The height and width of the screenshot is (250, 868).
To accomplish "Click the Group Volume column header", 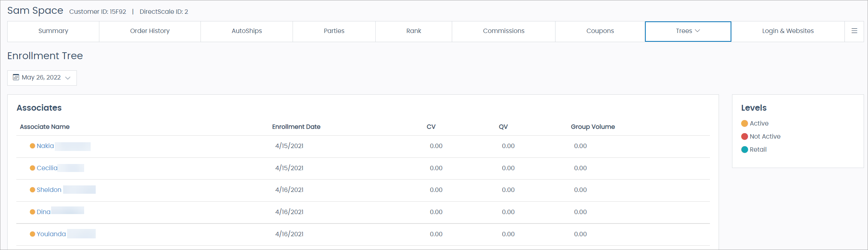I will pos(593,127).
